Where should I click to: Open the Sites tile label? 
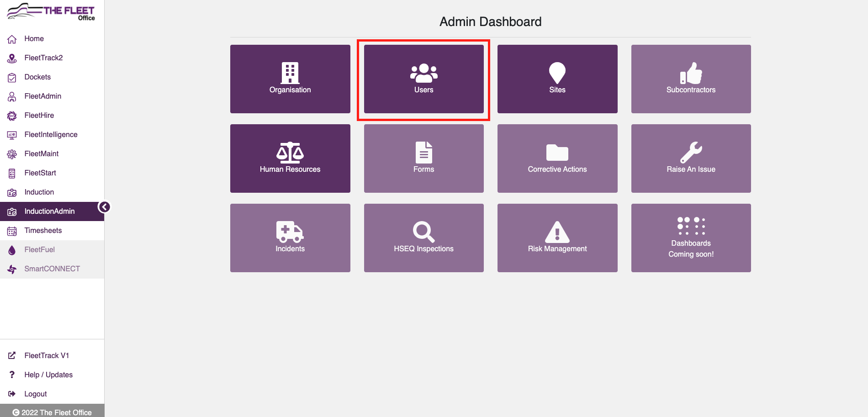point(557,90)
